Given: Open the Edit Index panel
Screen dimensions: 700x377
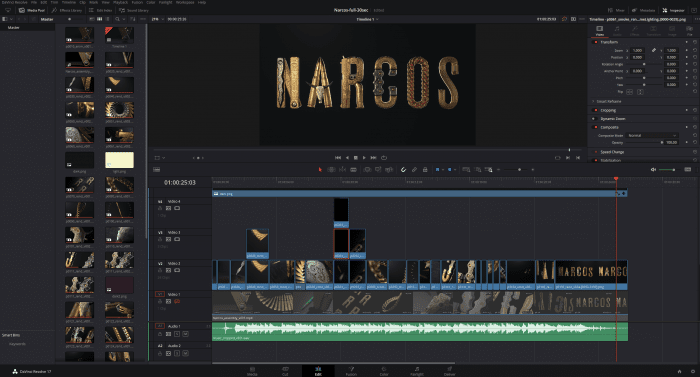Looking at the screenshot, I should click(x=101, y=10).
